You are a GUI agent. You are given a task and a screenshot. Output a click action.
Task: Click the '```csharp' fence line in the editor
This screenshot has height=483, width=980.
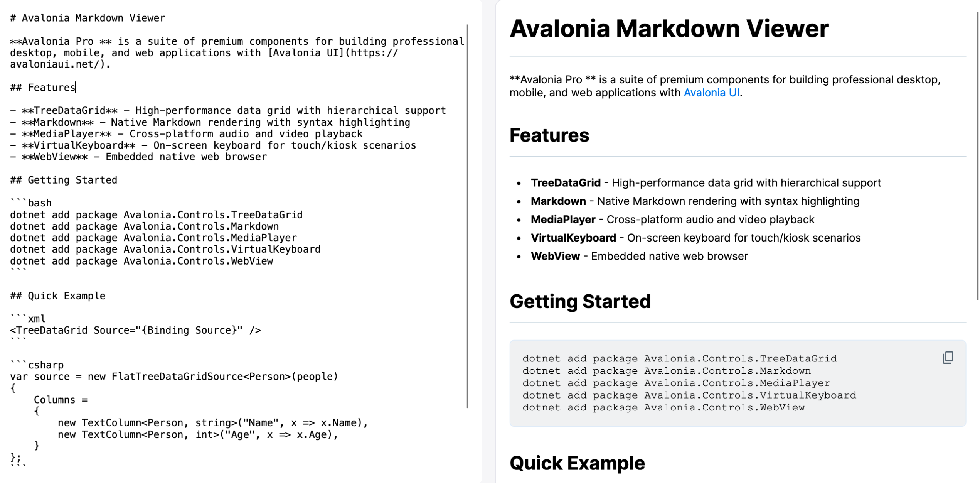[37, 365]
